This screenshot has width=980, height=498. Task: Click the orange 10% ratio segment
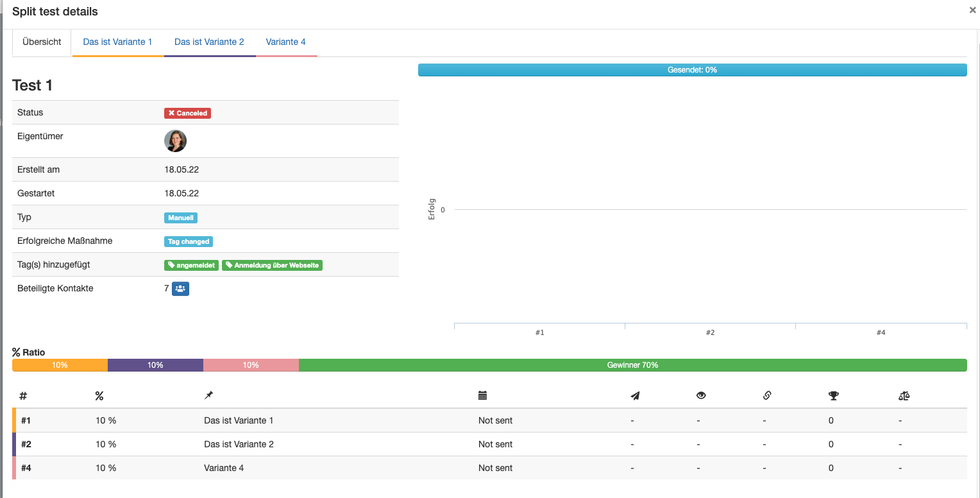coord(60,365)
